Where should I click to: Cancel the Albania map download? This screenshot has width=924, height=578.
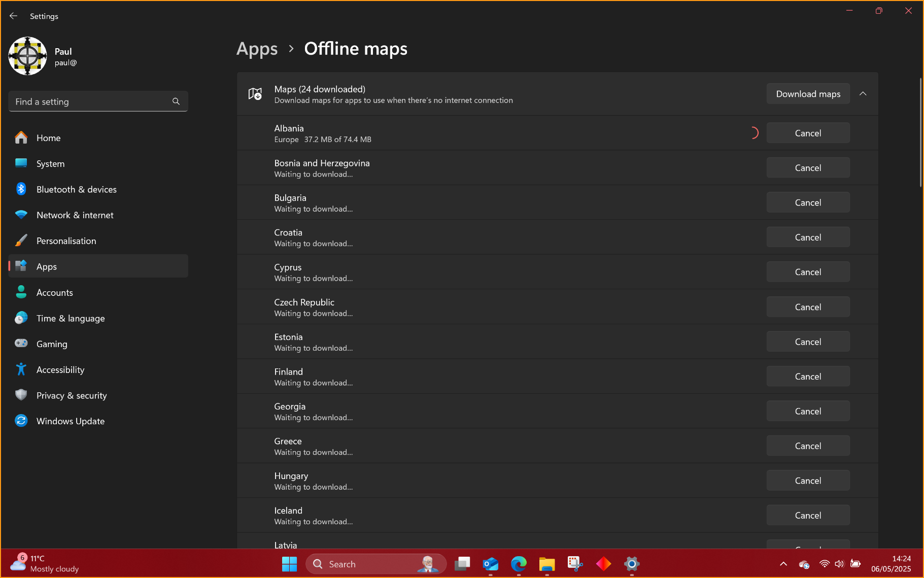pyautogui.click(x=808, y=133)
